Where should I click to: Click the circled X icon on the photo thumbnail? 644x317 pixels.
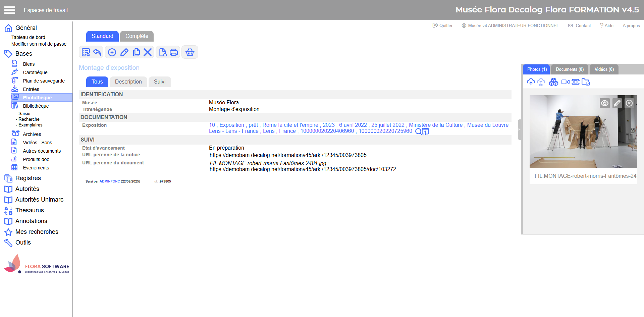coord(629,103)
